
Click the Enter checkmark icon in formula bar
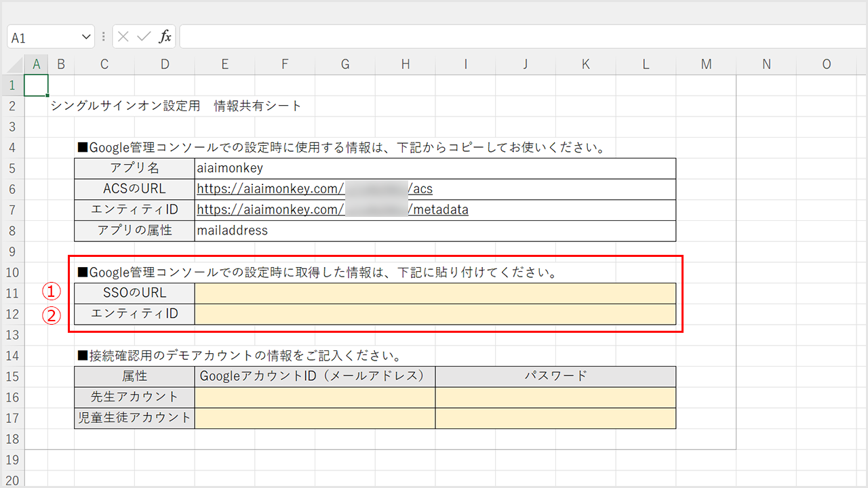pos(143,37)
